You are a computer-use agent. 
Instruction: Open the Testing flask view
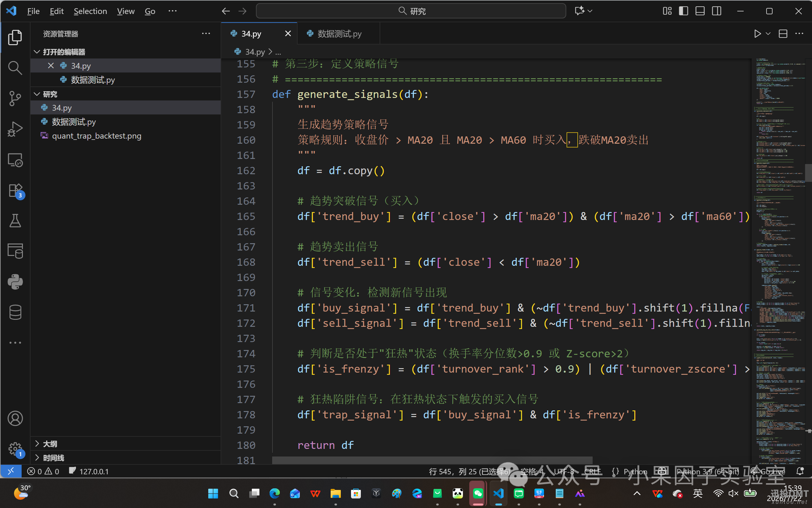15,221
